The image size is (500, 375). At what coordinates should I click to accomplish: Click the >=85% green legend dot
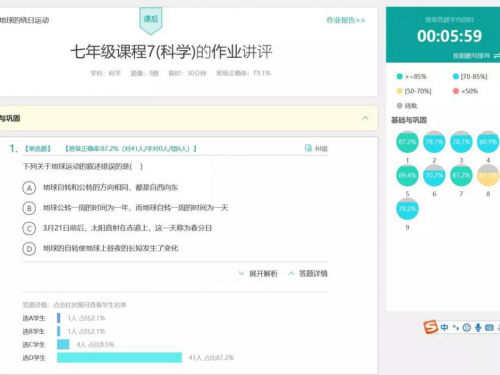(400, 76)
